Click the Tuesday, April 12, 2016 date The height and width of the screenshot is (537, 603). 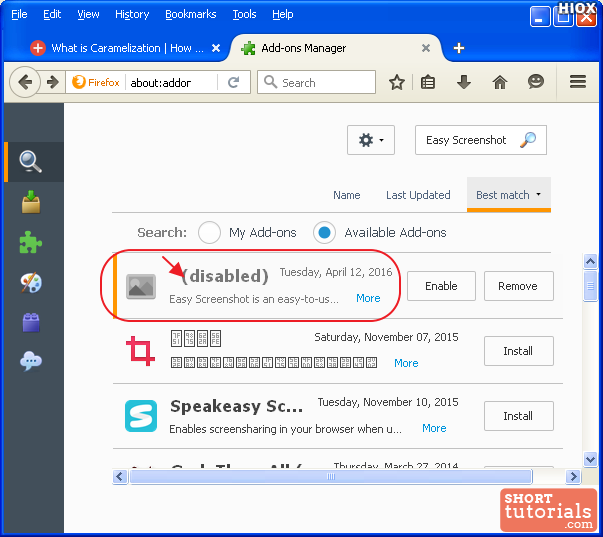336,272
